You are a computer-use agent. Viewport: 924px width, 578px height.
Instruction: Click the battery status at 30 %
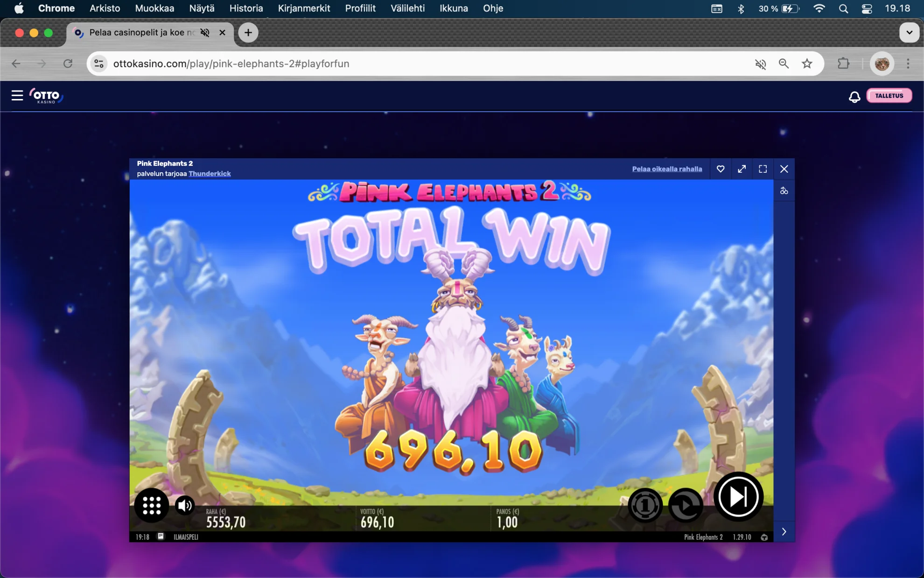[779, 8]
